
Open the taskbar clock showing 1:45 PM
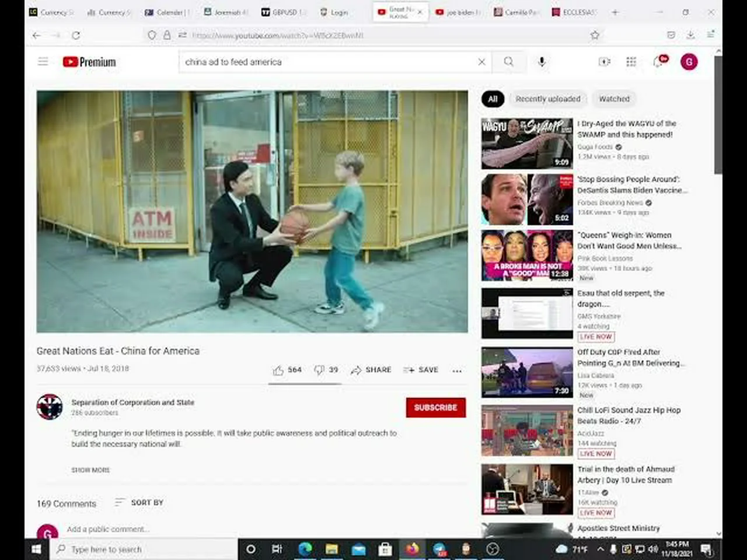pos(677,549)
